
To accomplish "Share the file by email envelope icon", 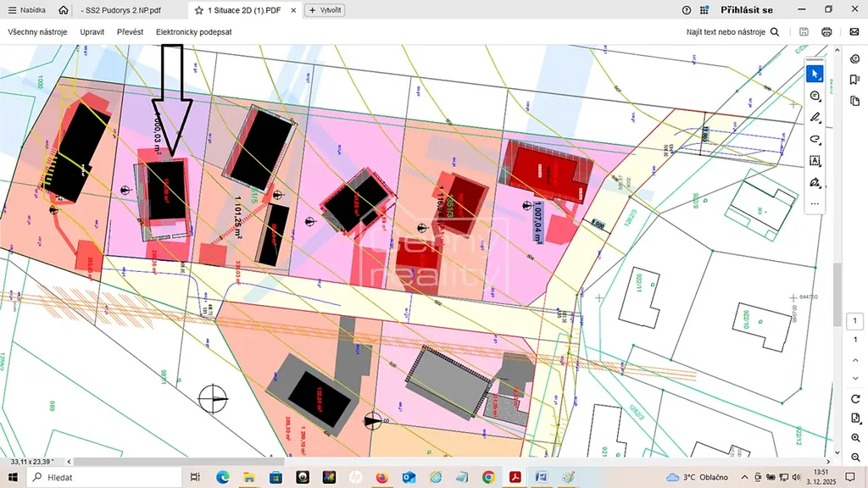I will point(854,32).
